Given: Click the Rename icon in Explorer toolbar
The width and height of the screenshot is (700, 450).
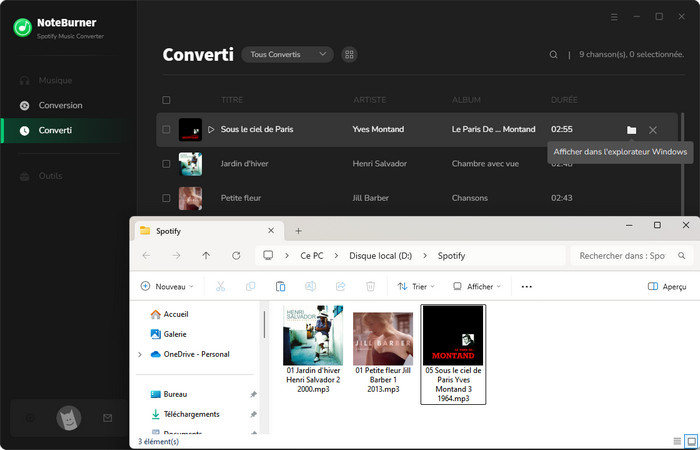Looking at the screenshot, I should [x=310, y=287].
